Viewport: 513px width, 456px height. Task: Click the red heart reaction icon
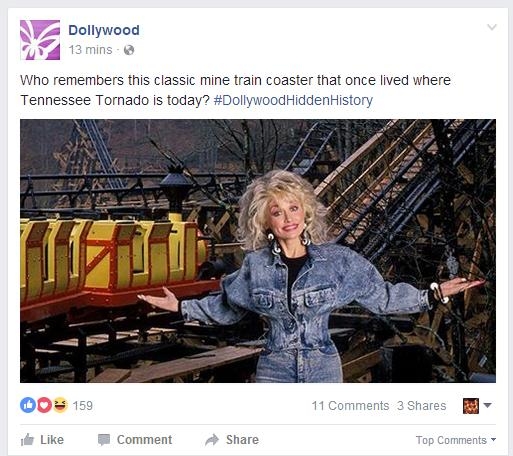(x=44, y=405)
